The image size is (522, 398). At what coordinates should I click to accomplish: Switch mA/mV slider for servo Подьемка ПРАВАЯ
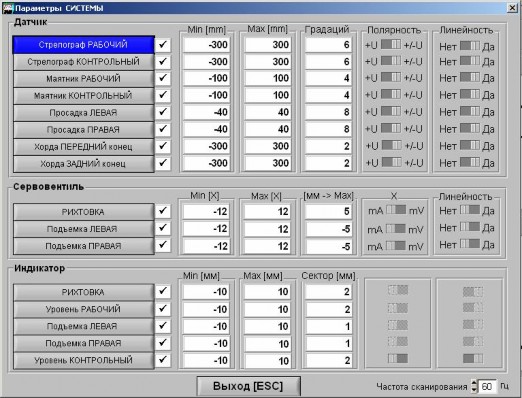point(396,246)
